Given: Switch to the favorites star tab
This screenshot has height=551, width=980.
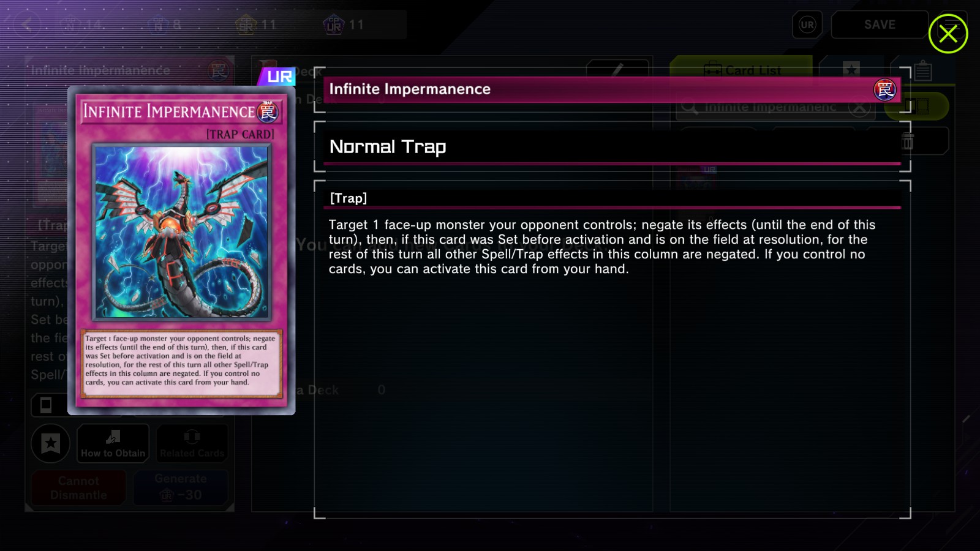Looking at the screenshot, I should tap(851, 70).
